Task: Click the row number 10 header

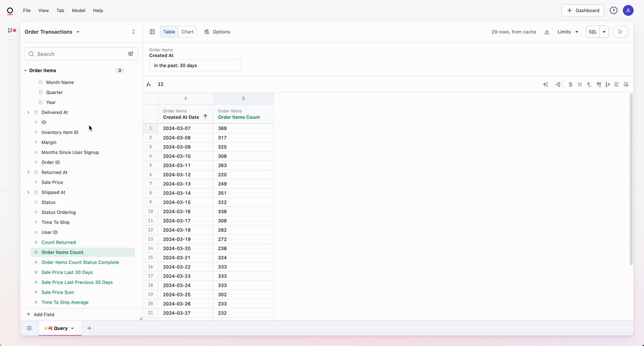Action: (150, 212)
